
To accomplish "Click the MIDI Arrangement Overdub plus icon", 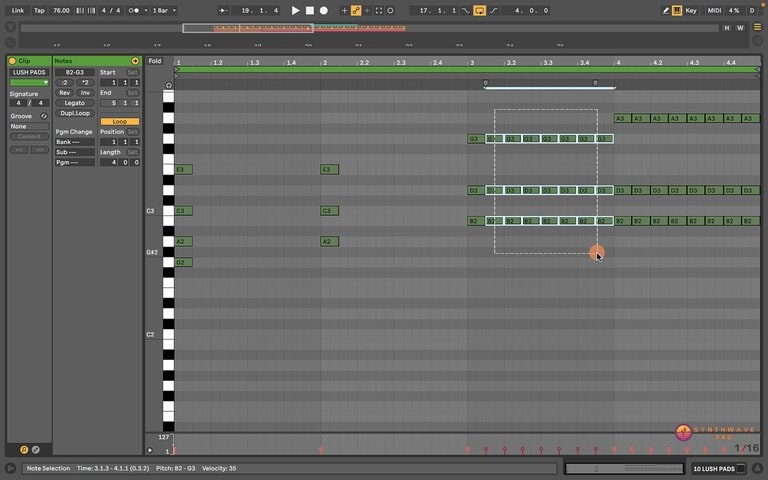I will click(x=344, y=10).
